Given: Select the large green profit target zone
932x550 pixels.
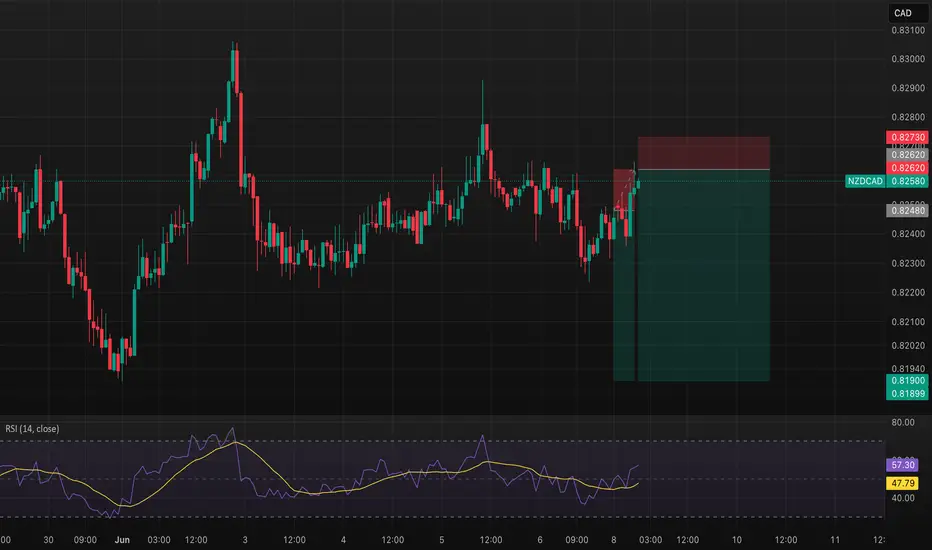Looking at the screenshot, I should 704,275.
